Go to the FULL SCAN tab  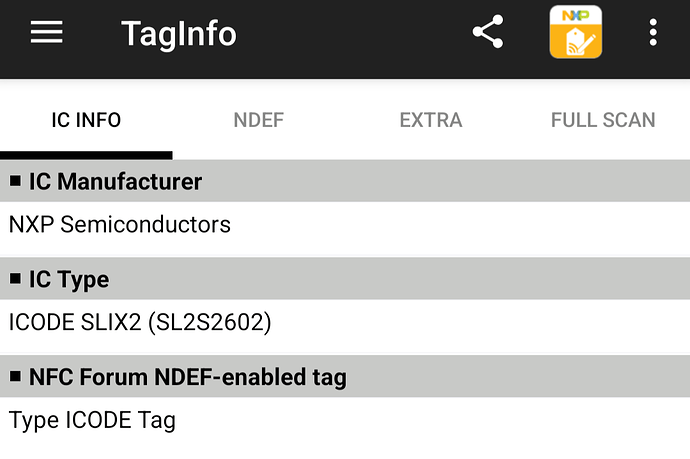pyautogui.click(x=603, y=120)
